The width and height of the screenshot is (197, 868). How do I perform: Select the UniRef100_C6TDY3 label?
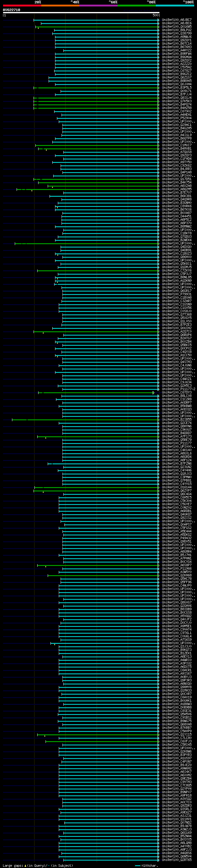[x=176, y=393]
